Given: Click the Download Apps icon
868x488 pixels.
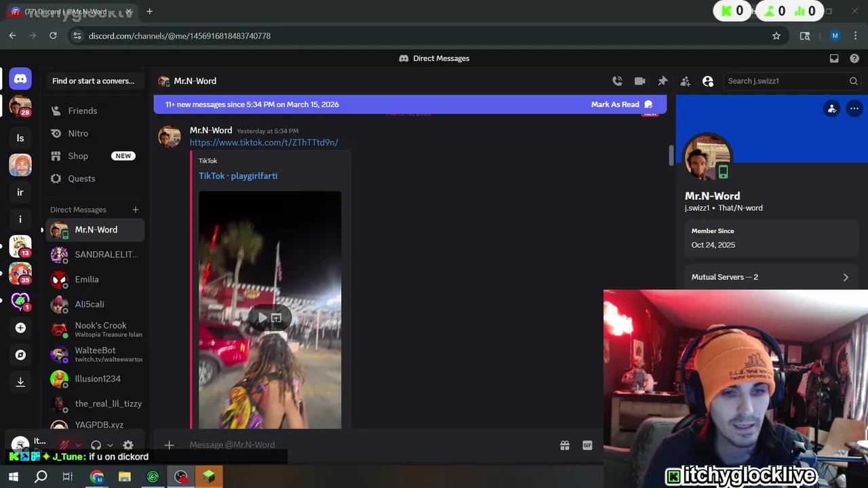Looking at the screenshot, I should pyautogui.click(x=20, y=382).
